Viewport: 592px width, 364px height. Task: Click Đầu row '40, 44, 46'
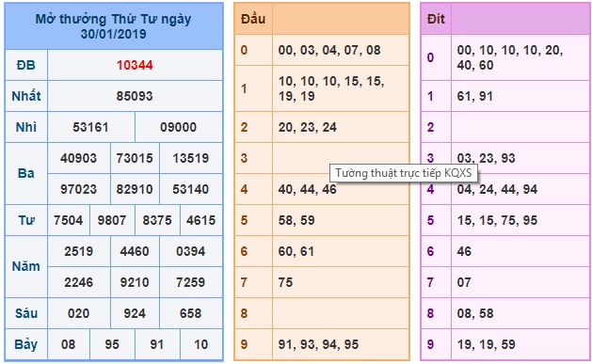(x=308, y=189)
